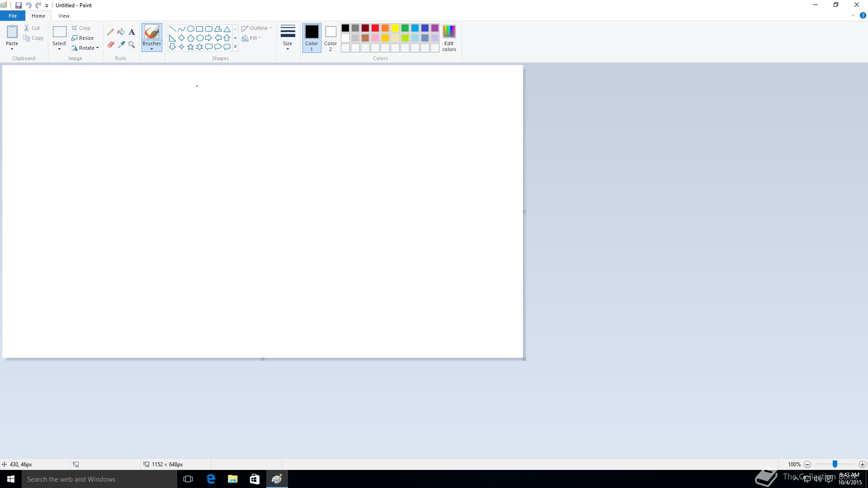Expand the Shapes gallery
The image size is (868, 488).
coord(235,47)
